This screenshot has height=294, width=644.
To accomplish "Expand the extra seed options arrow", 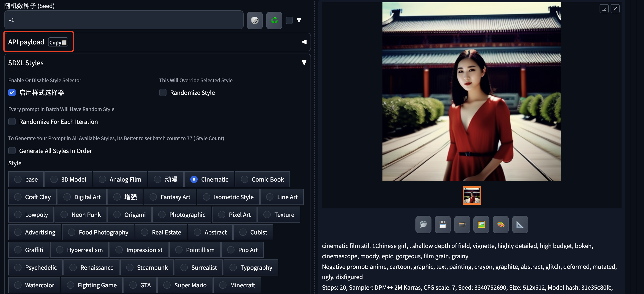I will point(299,20).
